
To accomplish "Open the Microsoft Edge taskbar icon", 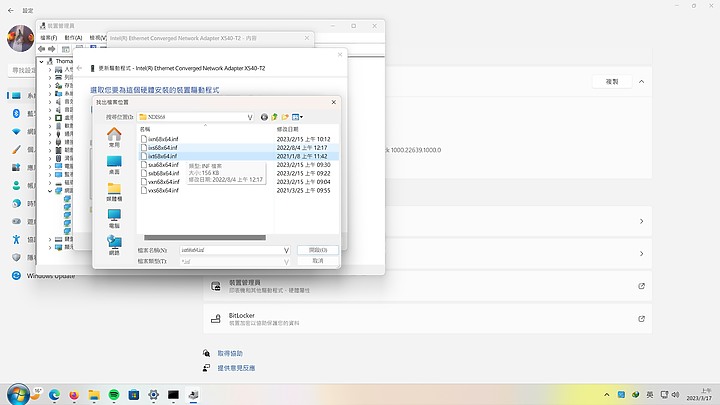I will point(55,394).
